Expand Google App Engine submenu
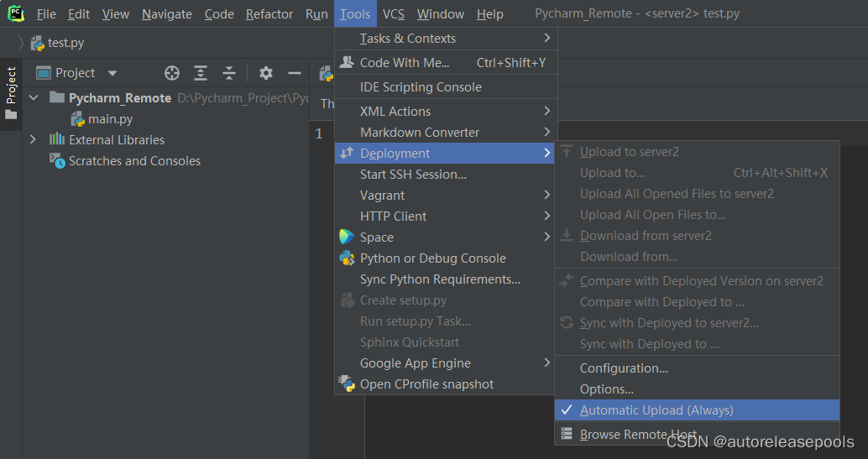Image resolution: width=868 pixels, height=459 pixels. (x=446, y=363)
